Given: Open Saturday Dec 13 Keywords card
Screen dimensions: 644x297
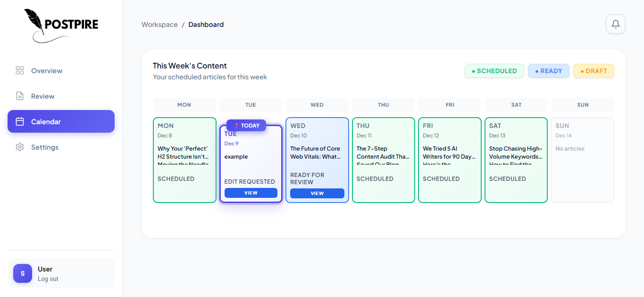Looking at the screenshot, I should point(516,160).
